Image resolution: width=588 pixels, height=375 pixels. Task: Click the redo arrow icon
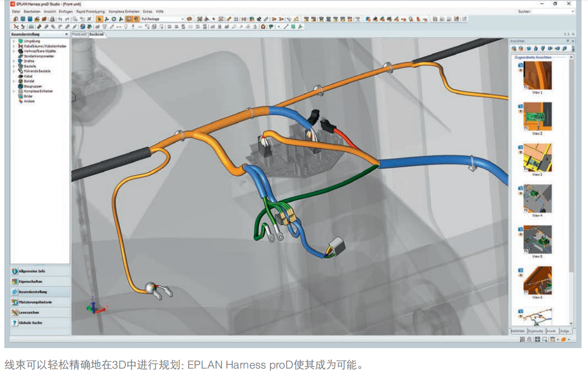click(67, 19)
